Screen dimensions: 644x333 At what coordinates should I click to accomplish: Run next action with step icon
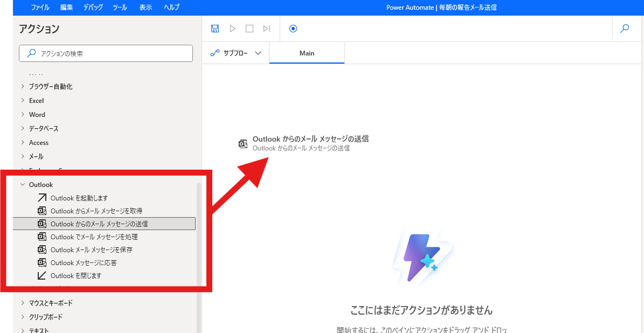pyautogui.click(x=267, y=29)
